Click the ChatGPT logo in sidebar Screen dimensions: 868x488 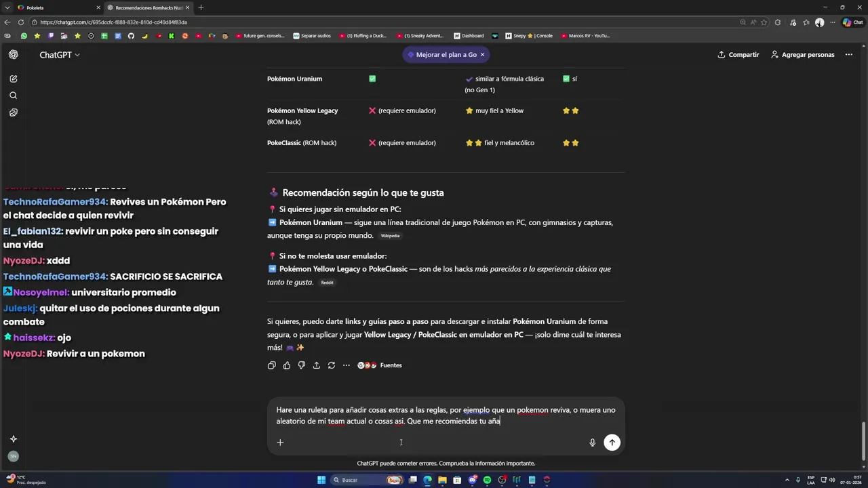14,54
